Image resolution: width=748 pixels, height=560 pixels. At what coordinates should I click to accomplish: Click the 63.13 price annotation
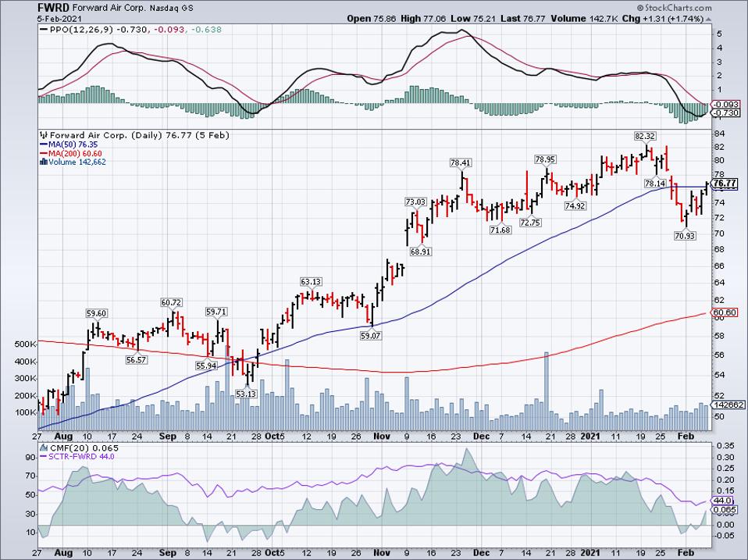coord(311,281)
